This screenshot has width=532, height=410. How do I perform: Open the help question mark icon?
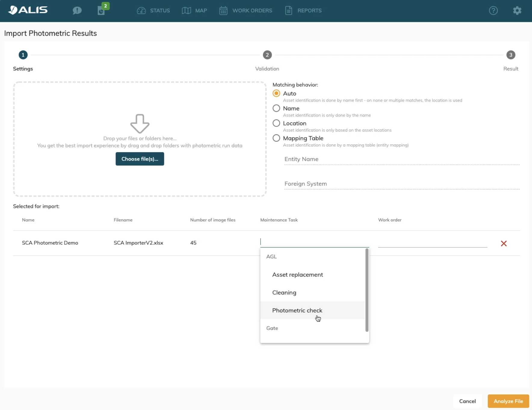point(493,11)
